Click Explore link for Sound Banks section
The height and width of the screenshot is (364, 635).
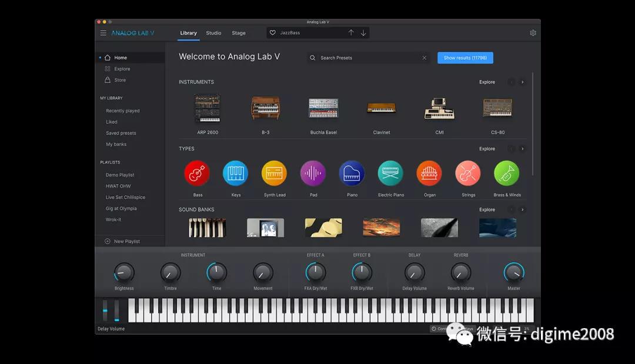click(487, 210)
